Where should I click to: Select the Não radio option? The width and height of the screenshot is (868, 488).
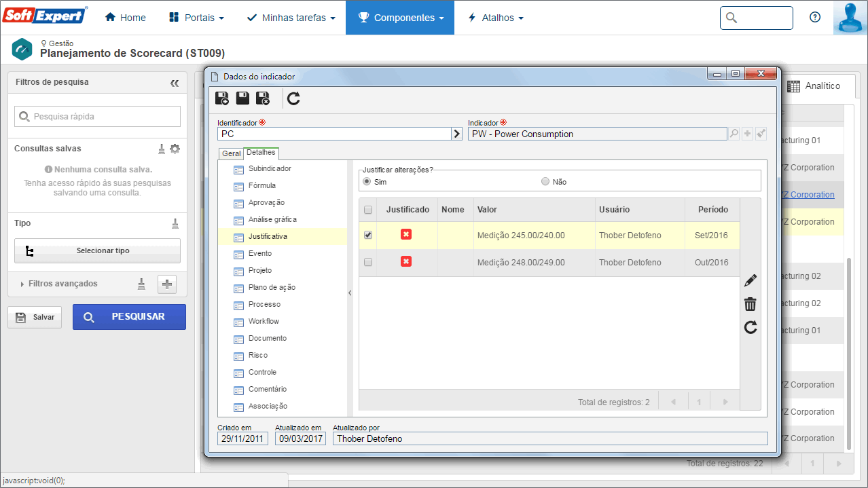tap(545, 182)
